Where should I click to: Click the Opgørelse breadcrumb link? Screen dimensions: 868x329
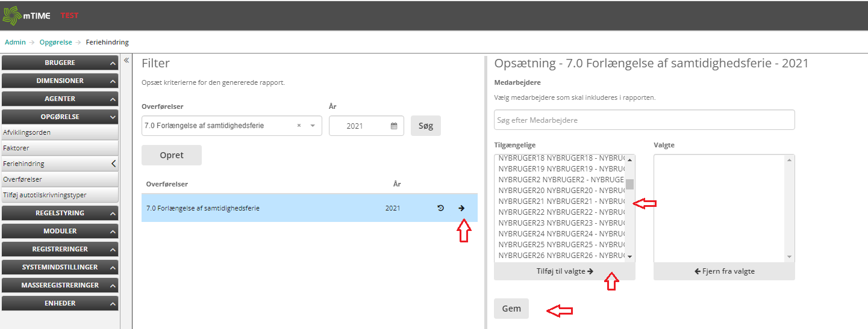point(55,42)
